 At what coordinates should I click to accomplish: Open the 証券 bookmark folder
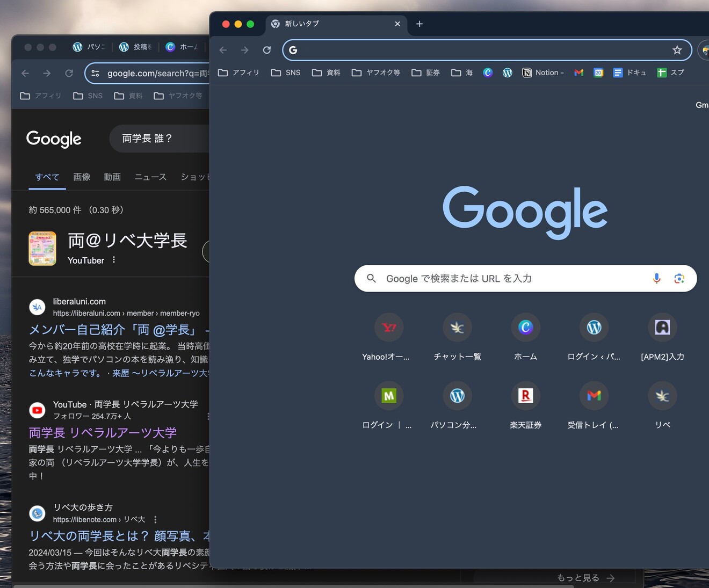tap(425, 72)
